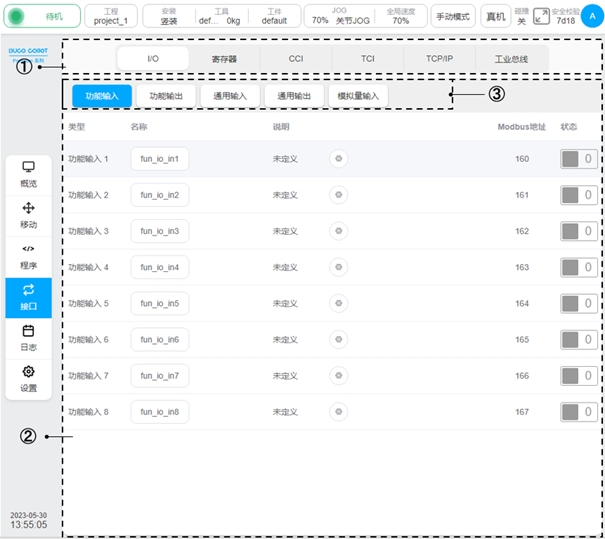Open the 工具 tool default selector
This screenshot has width=605, height=539.
220,16
